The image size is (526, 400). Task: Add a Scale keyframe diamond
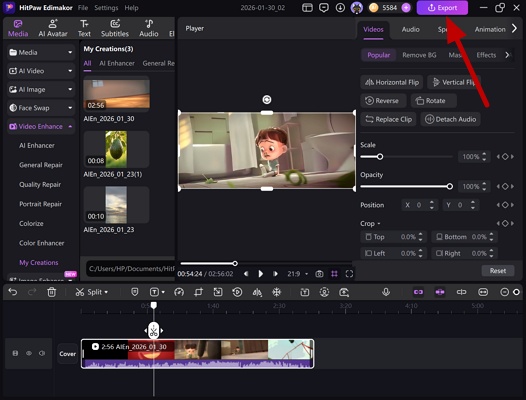point(505,157)
